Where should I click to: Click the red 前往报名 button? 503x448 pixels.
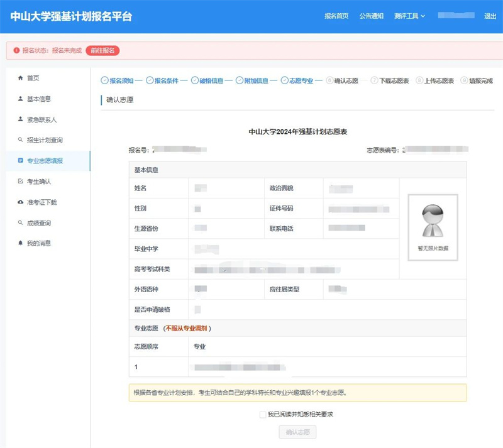point(102,50)
